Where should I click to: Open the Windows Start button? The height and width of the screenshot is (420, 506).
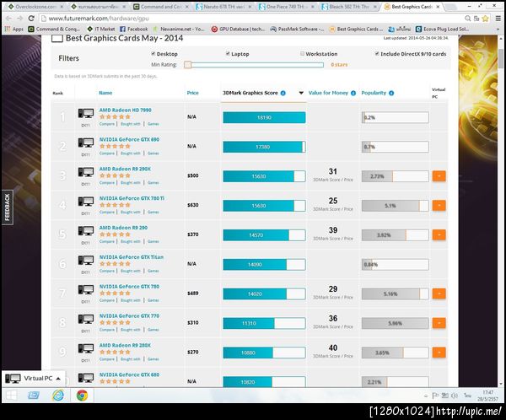coord(12,396)
